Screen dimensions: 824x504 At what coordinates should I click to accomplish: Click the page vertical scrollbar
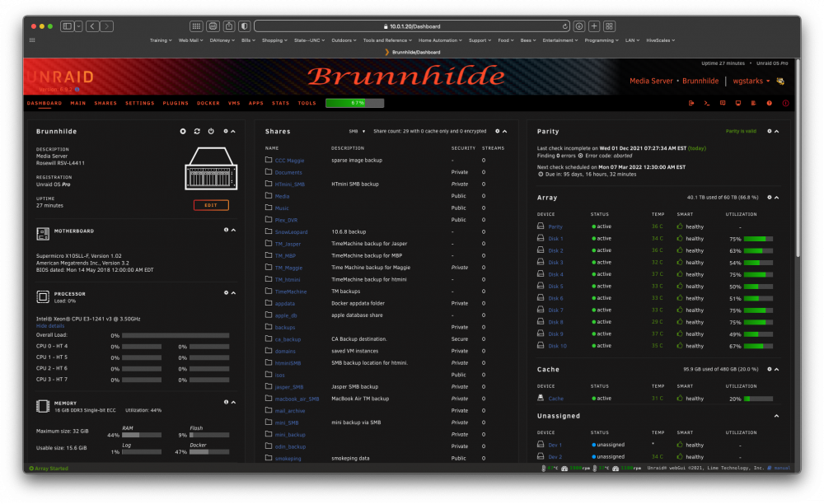[798, 157]
